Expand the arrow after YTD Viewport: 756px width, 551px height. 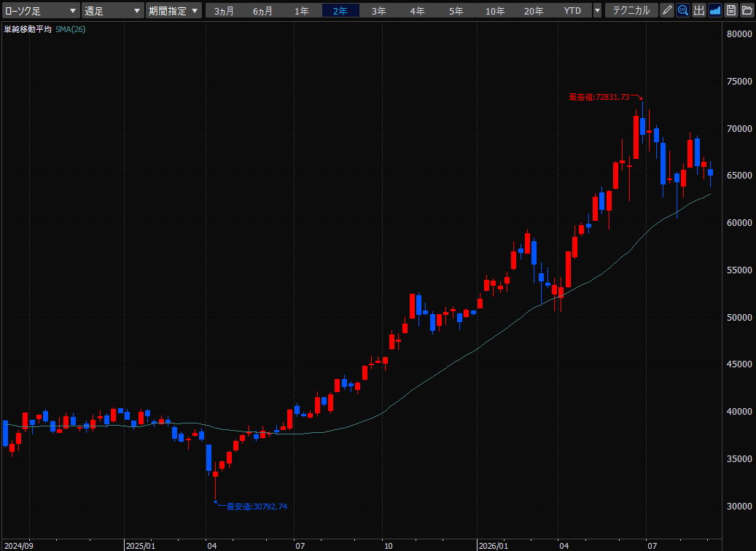[597, 10]
